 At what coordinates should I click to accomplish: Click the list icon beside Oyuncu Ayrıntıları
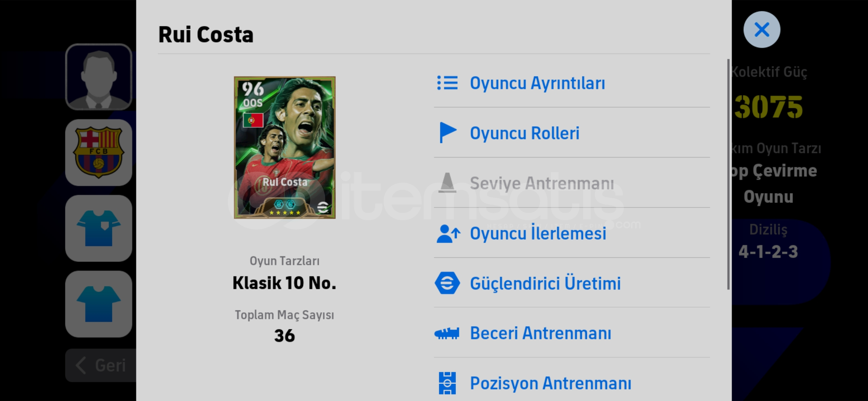447,83
